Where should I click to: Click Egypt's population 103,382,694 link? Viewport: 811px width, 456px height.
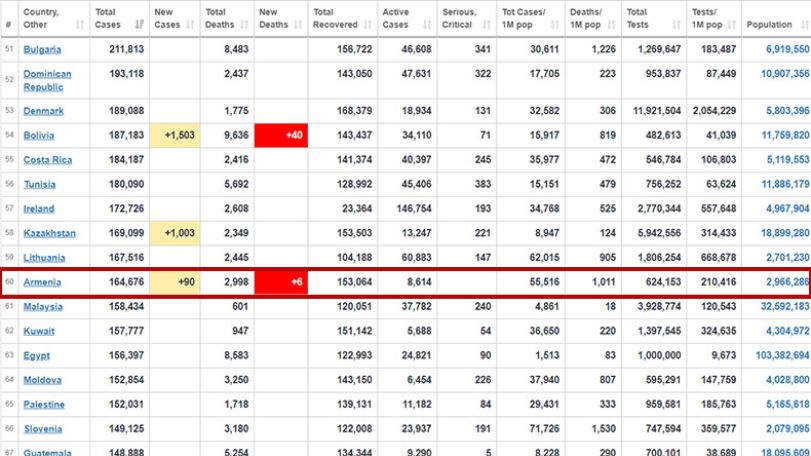(782, 356)
